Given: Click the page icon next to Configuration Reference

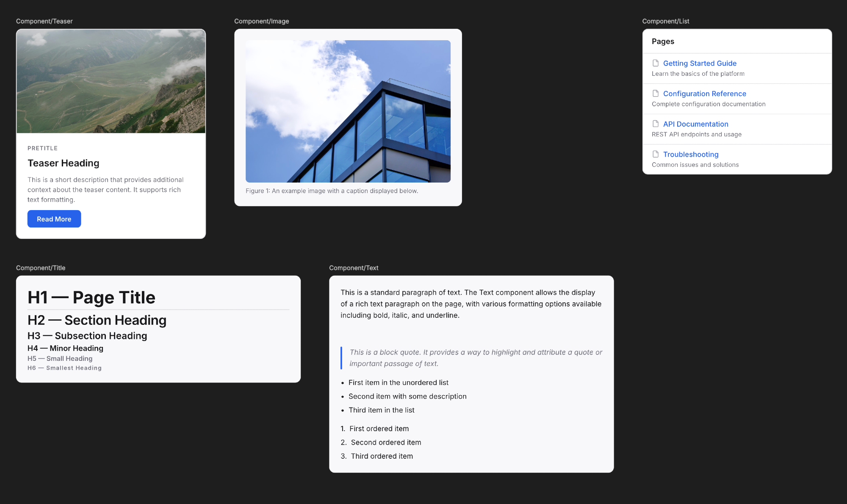Looking at the screenshot, I should point(656,94).
